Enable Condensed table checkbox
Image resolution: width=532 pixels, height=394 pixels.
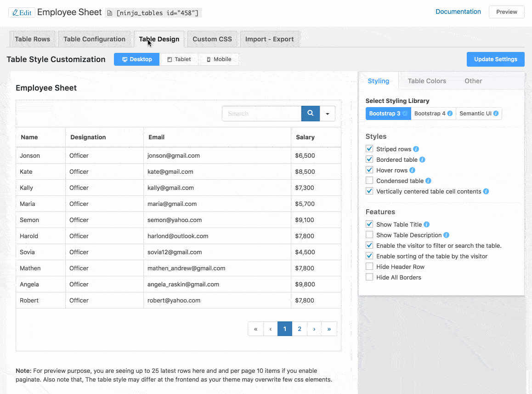369,180
